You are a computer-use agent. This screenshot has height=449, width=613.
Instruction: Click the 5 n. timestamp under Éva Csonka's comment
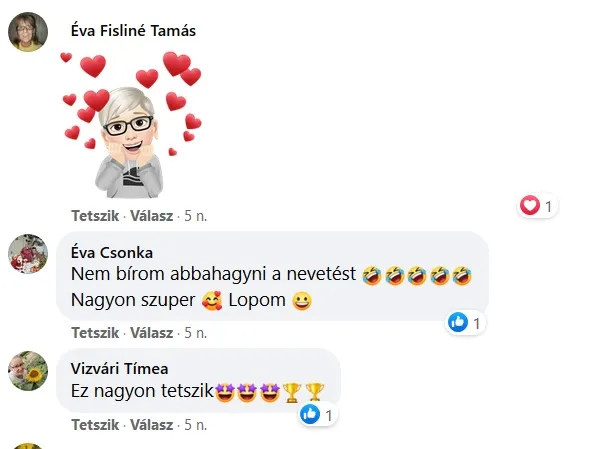point(196,332)
